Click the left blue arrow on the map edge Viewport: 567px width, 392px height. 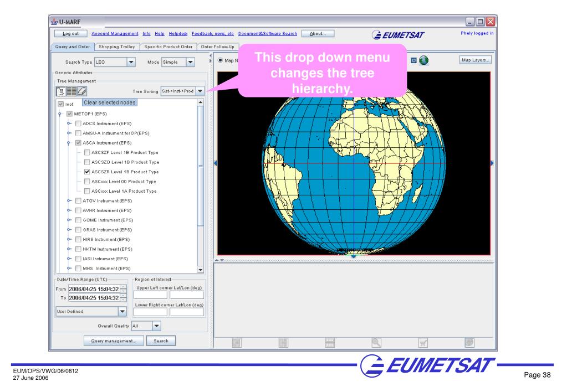(216, 163)
